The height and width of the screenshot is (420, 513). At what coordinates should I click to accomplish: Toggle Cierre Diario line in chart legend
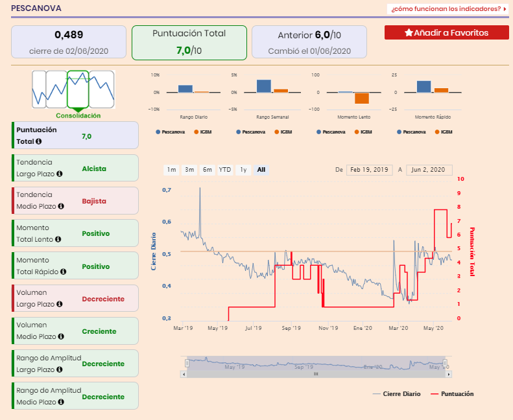(396, 394)
